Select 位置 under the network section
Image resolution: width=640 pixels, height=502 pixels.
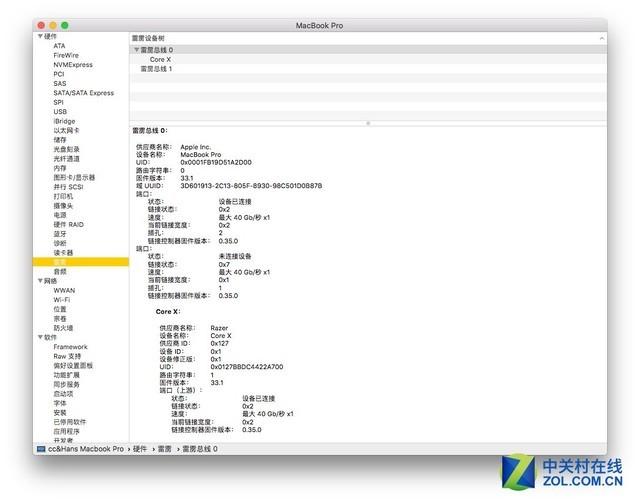[x=60, y=309]
